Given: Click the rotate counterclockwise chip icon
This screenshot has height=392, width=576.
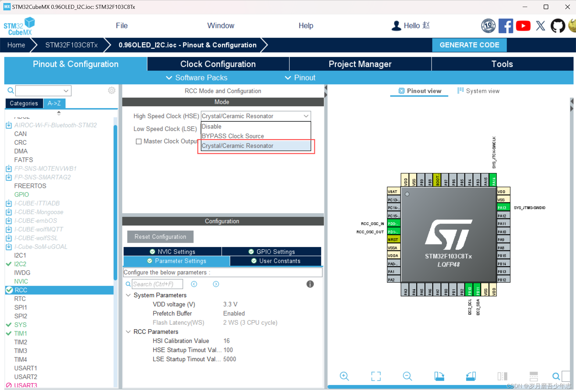Looking at the screenshot, I should click(x=471, y=376).
